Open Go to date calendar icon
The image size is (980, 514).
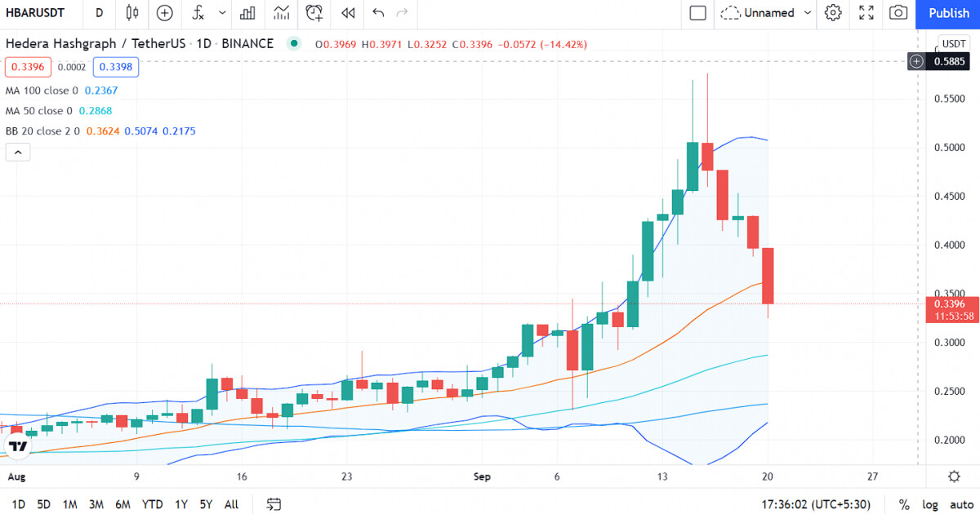tap(274, 504)
